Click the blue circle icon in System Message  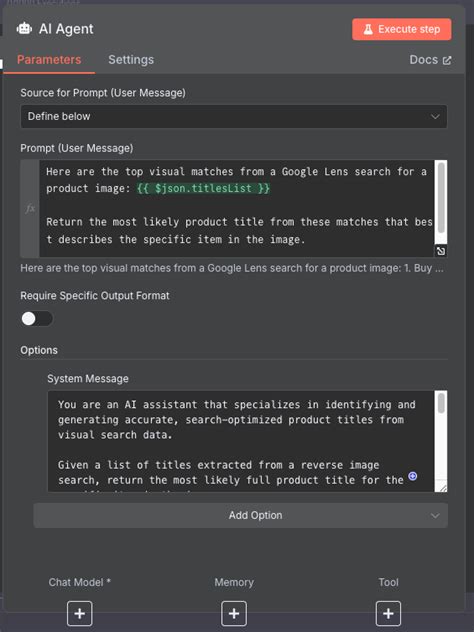412,476
